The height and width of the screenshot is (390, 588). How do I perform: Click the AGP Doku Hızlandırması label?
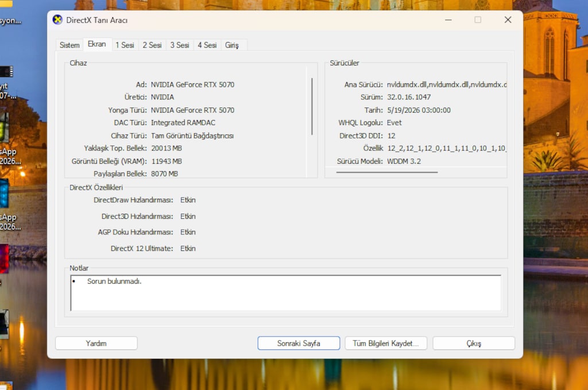136,232
